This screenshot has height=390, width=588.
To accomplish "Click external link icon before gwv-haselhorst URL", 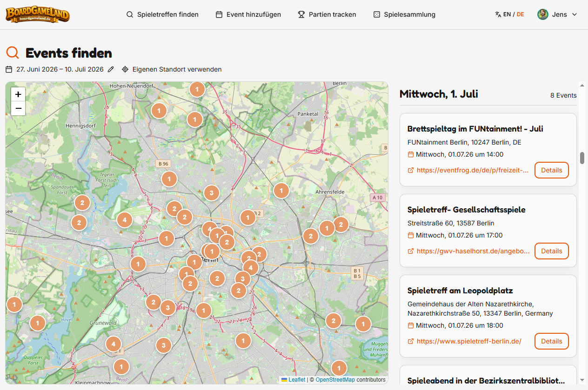I will click(x=411, y=251).
